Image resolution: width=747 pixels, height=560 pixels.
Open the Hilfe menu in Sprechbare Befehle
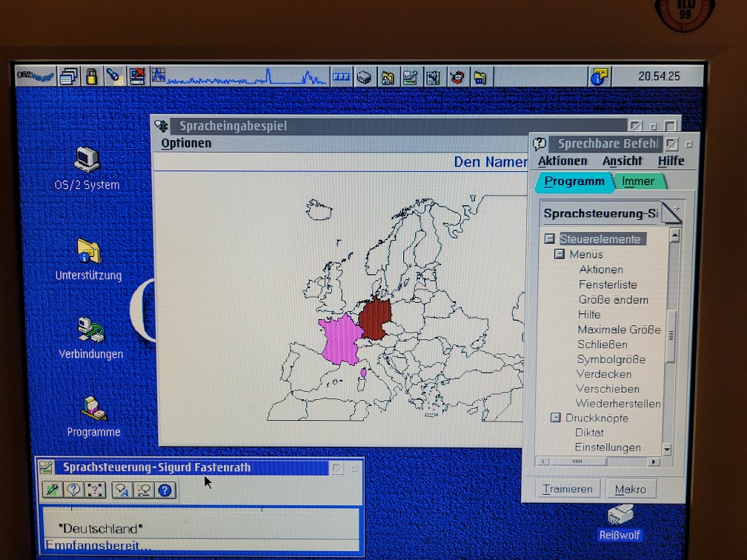pos(671,161)
